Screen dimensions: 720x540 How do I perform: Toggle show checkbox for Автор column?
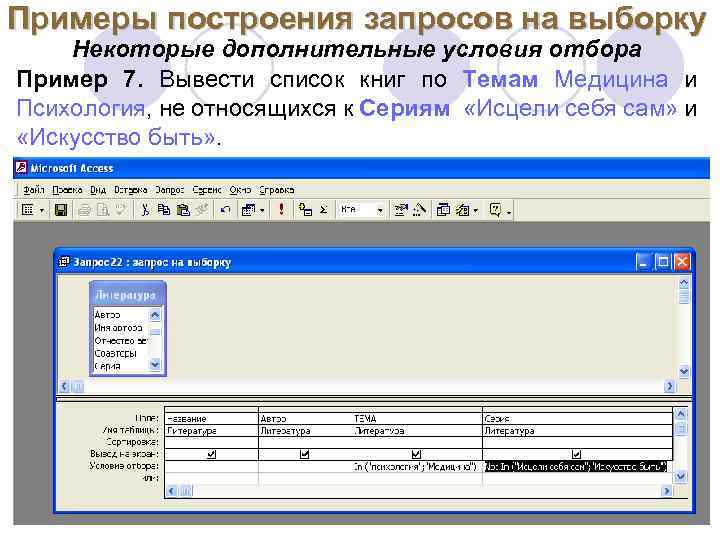pos(304,454)
